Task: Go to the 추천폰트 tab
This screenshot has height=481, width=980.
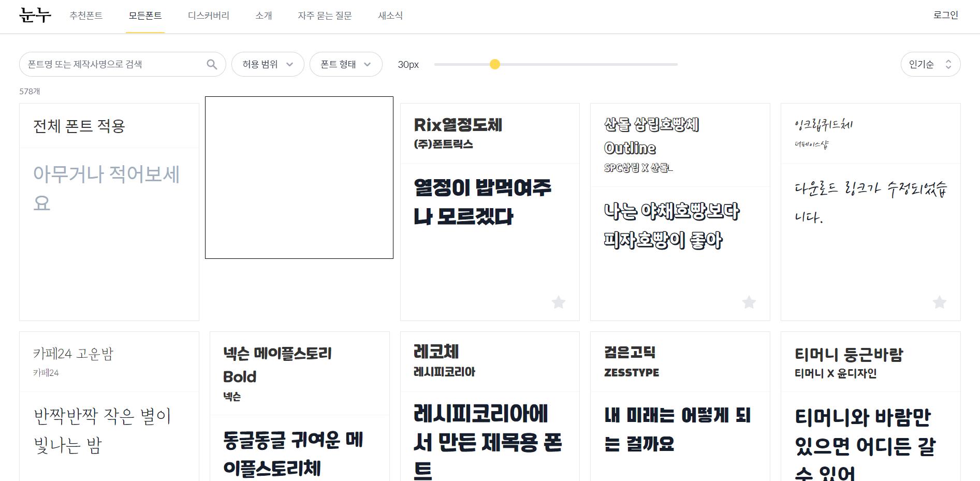Action: (86, 16)
